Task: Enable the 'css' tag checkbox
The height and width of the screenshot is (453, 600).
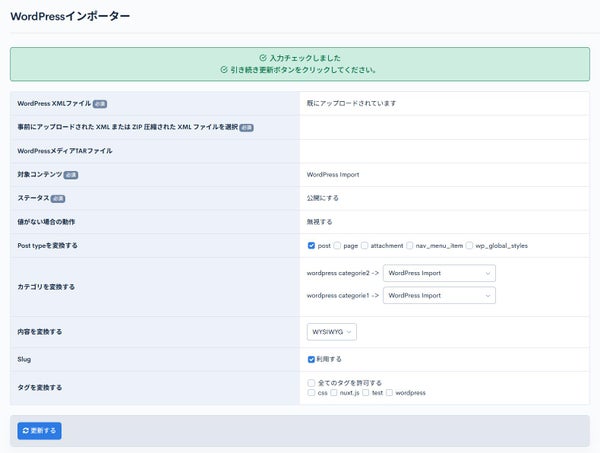Action: tap(311, 393)
